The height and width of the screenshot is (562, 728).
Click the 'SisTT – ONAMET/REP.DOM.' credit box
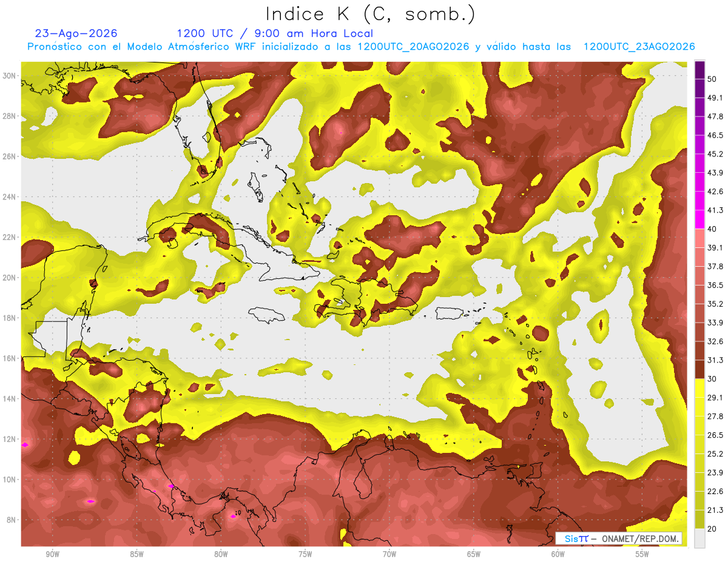(619, 538)
